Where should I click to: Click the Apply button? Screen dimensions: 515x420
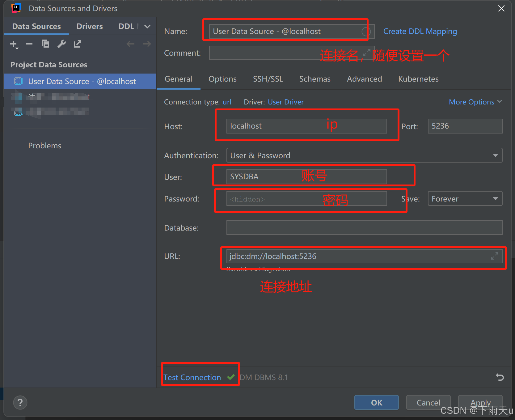tap(480, 402)
